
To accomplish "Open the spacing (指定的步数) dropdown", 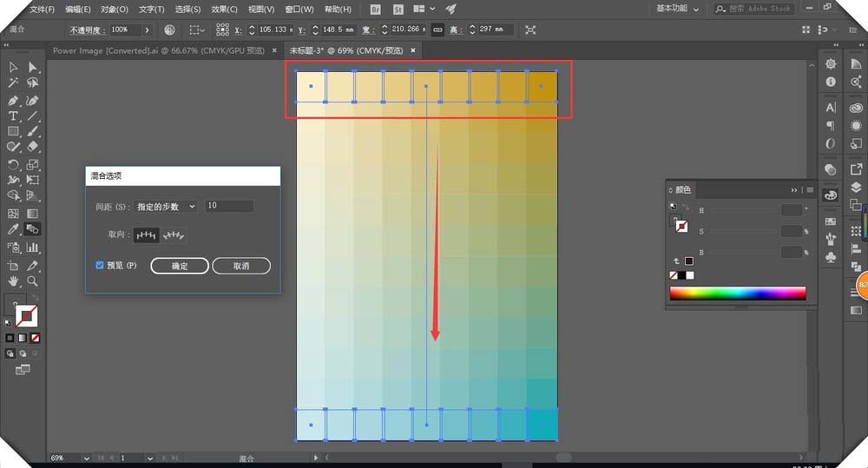I will pos(166,207).
